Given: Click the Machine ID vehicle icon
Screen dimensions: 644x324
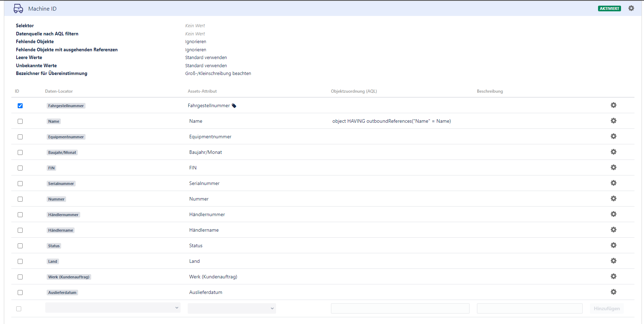Looking at the screenshot, I should 18,8.
